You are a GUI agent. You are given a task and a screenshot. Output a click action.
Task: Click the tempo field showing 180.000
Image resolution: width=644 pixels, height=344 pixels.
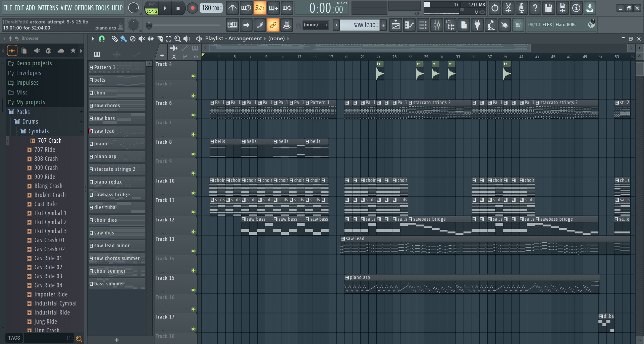[211, 8]
